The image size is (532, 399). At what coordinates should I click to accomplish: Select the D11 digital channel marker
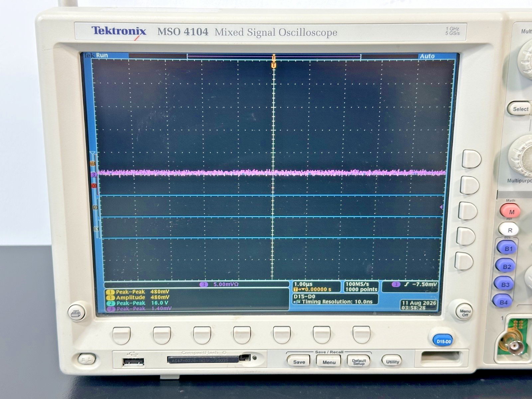point(93,164)
